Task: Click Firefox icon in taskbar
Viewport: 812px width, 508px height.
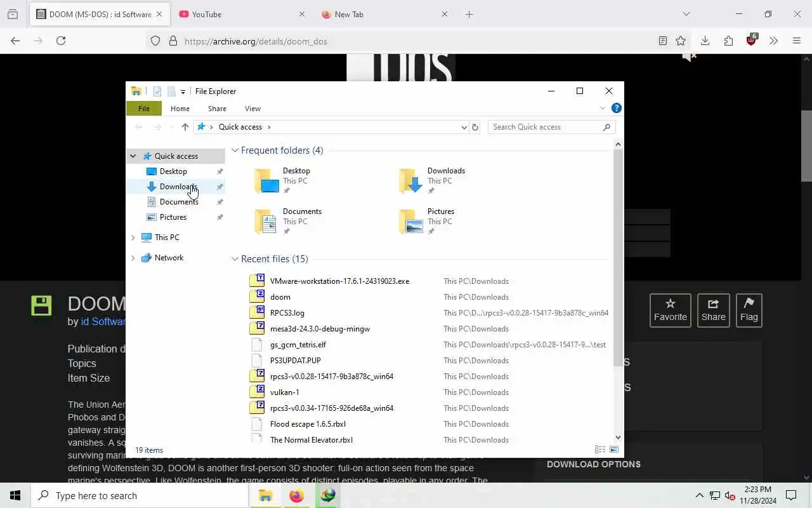Action: tap(296, 495)
